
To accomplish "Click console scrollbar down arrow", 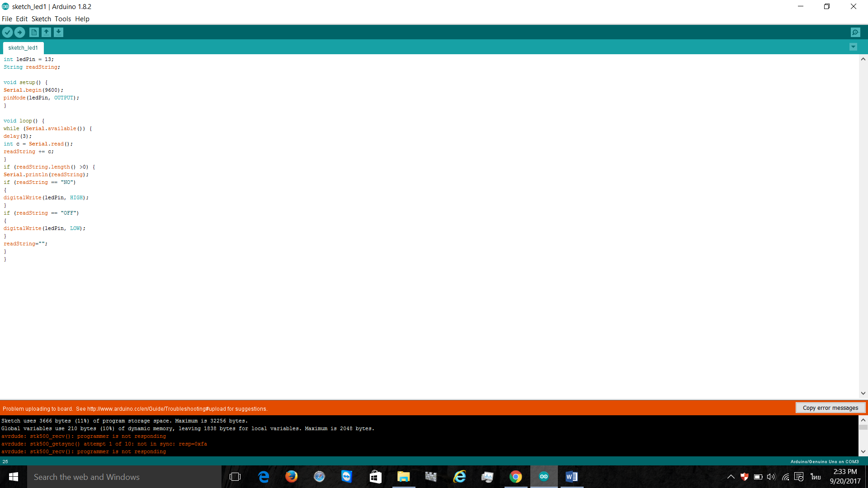I will click(863, 451).
